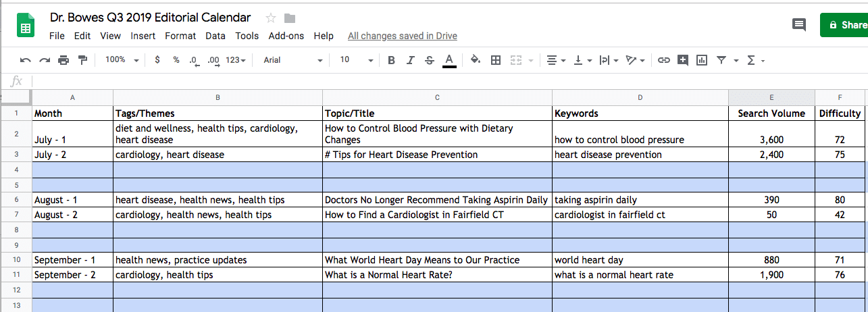Click the Undo arrow icon
The height and width of the screenshot is (312, 868).
tap(25, 60)
